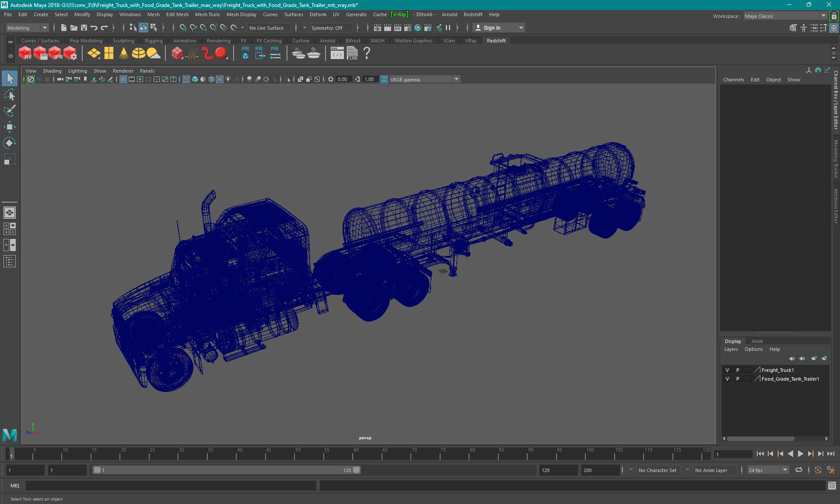
Task: Toggle smooth shade all in viewport
Action: pos(195,79)
